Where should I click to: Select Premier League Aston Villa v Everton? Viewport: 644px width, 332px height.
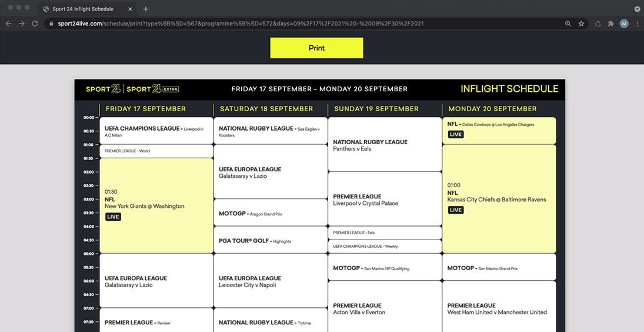click(x=385, y=307)
